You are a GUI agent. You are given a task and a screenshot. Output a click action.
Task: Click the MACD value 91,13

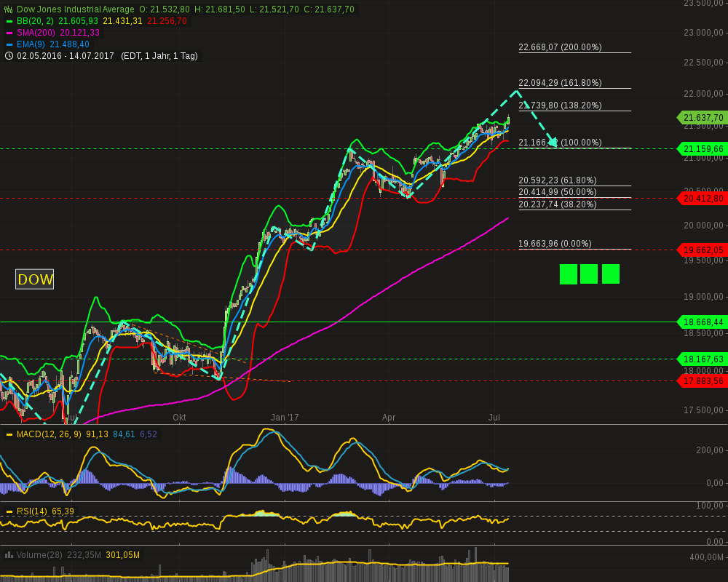click(97, 434)
